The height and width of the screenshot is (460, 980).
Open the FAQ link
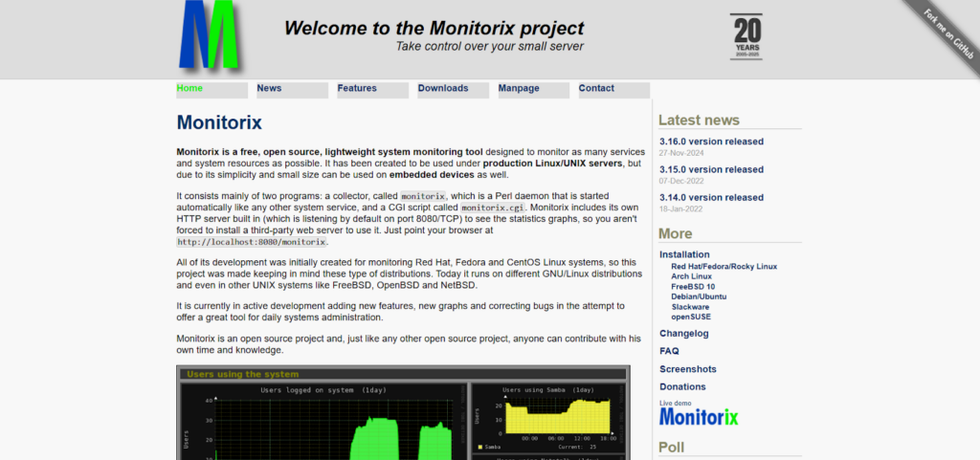(x=669, y=351)
